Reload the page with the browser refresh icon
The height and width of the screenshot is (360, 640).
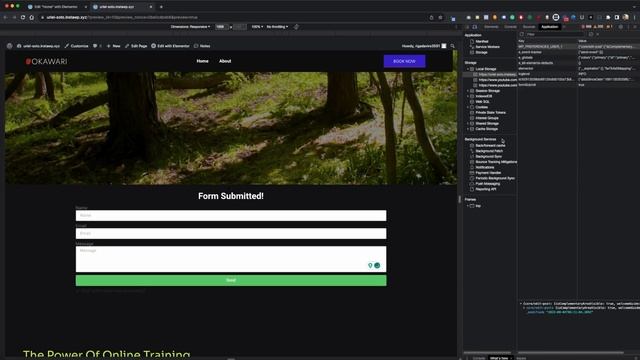point(23,18)
